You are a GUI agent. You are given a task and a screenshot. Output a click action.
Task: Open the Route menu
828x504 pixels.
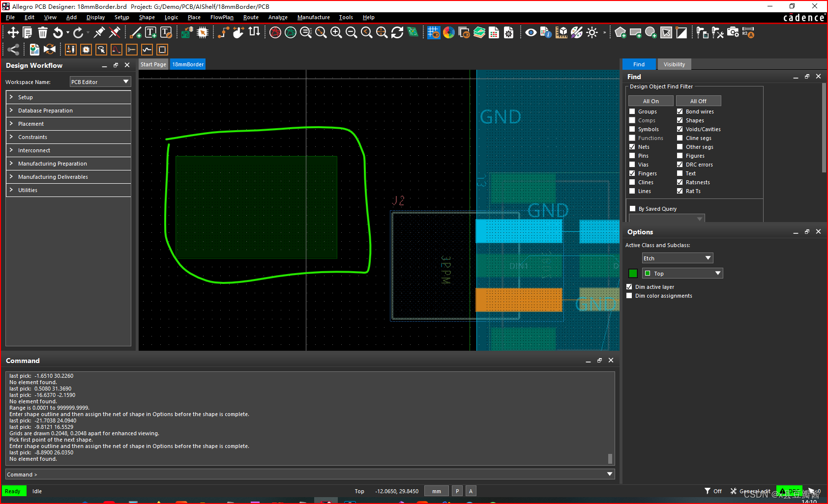[251, 17]
